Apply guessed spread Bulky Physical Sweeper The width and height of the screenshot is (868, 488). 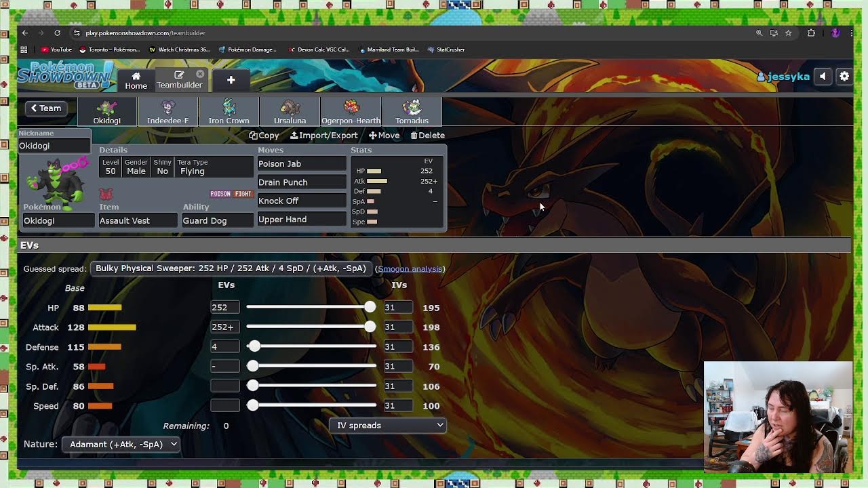point(231,268)
